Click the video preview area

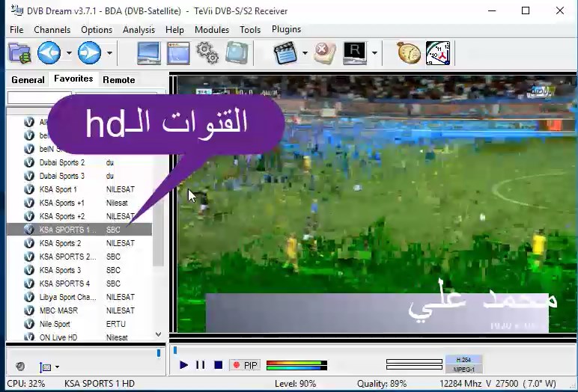click(x=376, y=203)
